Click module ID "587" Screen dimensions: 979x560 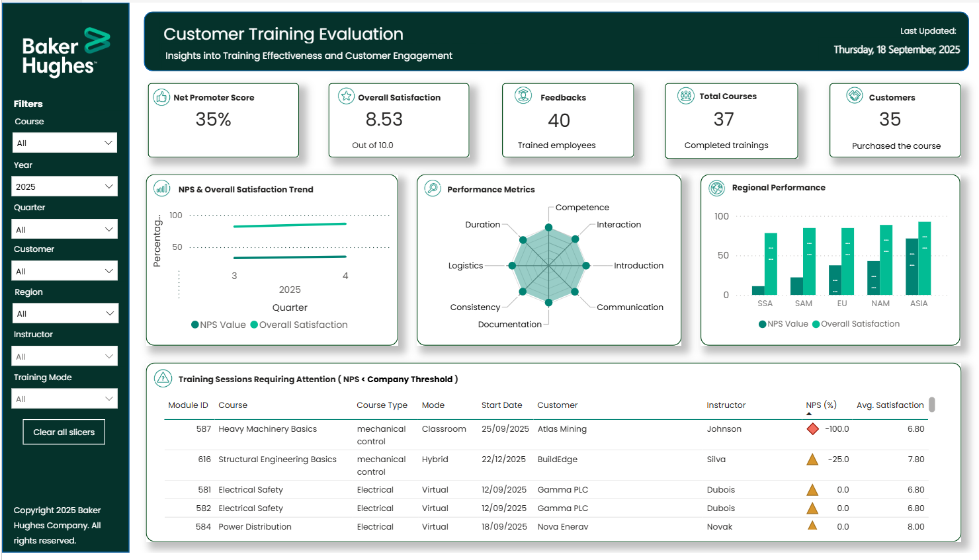204,429
